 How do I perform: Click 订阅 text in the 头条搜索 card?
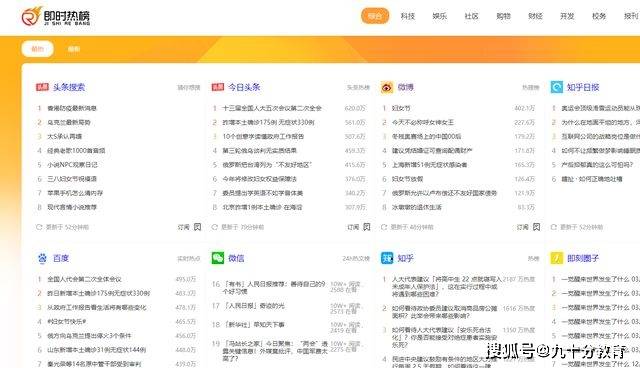(184, 227)
